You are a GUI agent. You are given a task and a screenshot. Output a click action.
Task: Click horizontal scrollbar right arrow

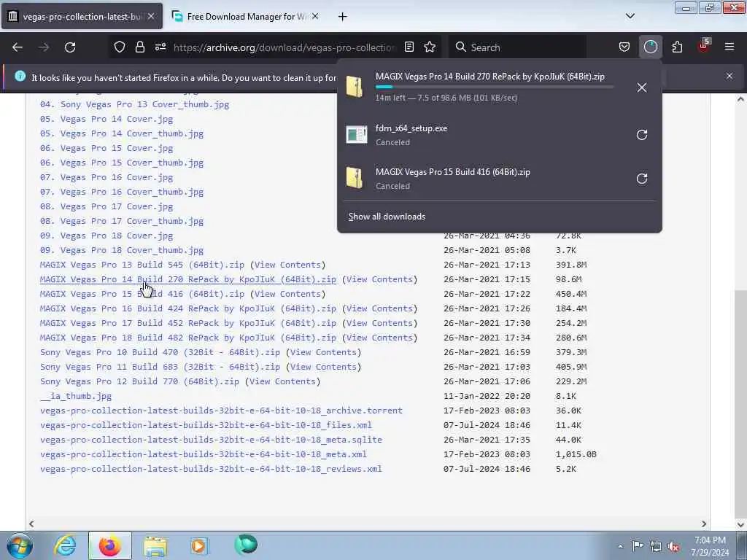point(704,524)
